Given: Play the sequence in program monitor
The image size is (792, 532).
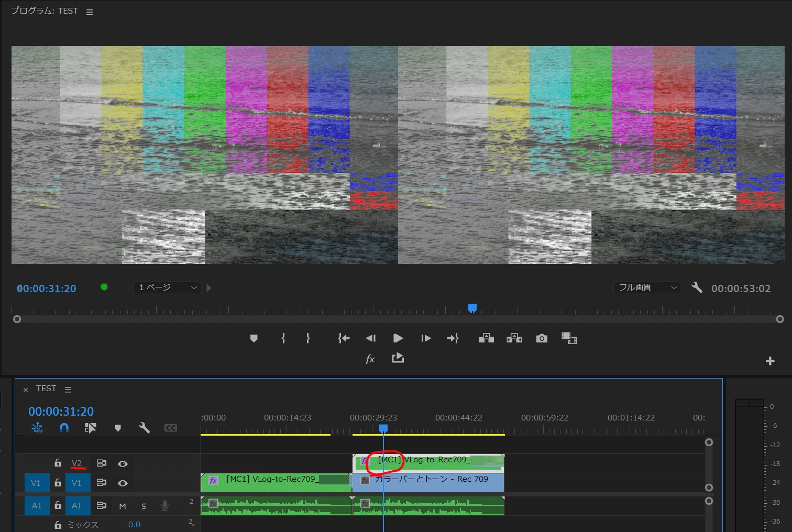Looking at the screenshot, I should point(398,338).
